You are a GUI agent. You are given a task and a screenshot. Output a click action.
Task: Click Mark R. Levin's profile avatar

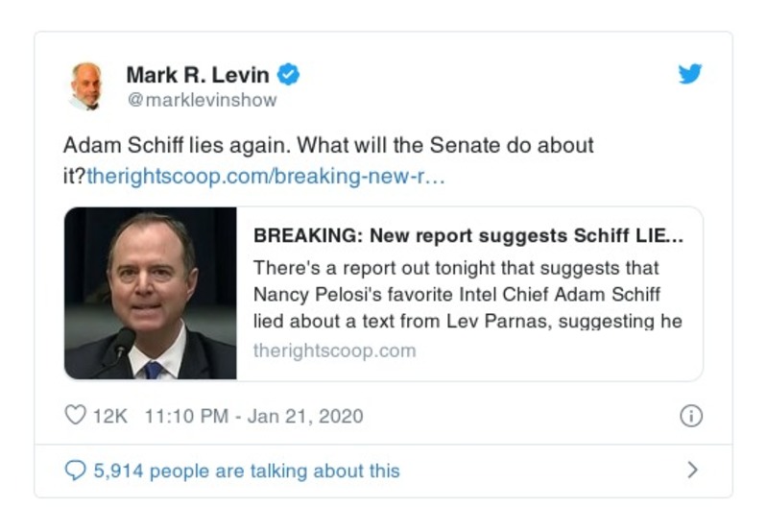coord(85,85)
